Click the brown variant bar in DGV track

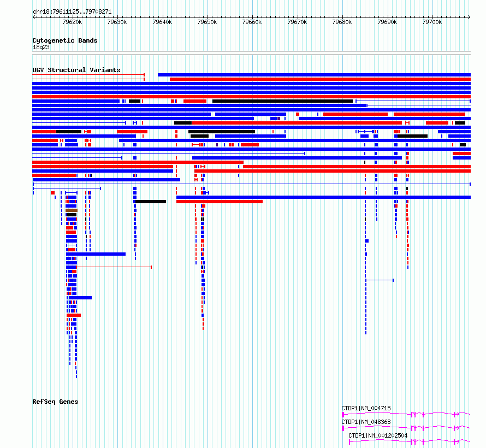click(x=72, y=210)
